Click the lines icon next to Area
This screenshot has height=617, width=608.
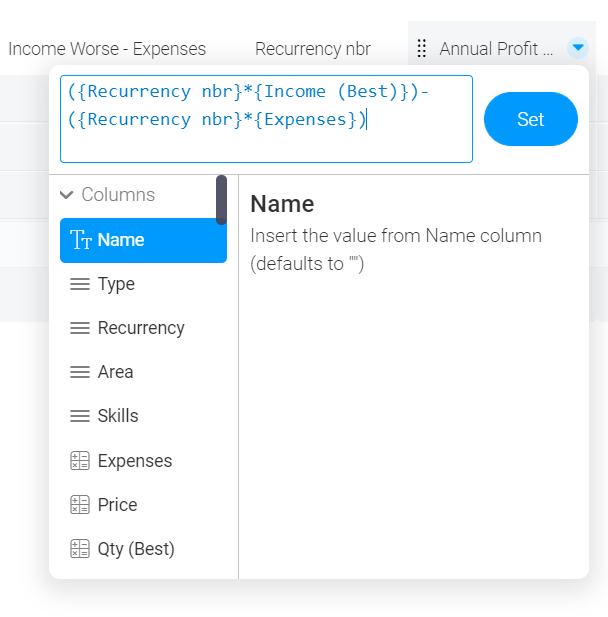(80, 372)
